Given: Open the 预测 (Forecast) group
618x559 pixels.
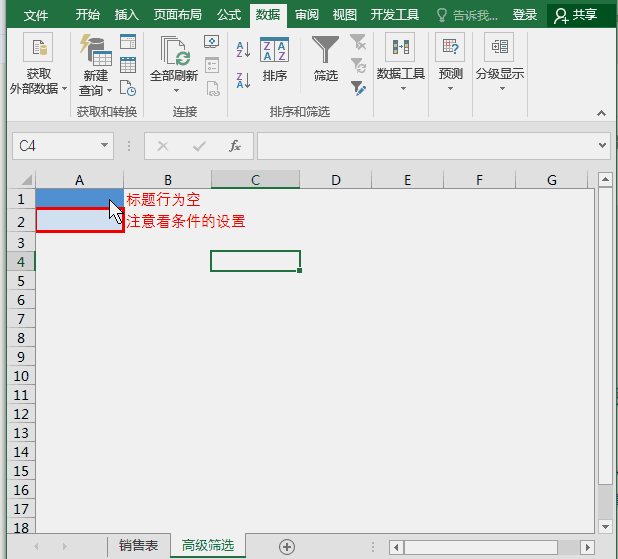Looking at the screenshot, I should 450,62.
